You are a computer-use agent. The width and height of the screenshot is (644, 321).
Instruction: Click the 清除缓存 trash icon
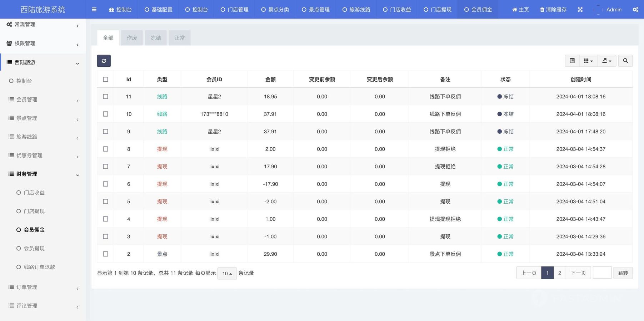(x=542, y=10)
